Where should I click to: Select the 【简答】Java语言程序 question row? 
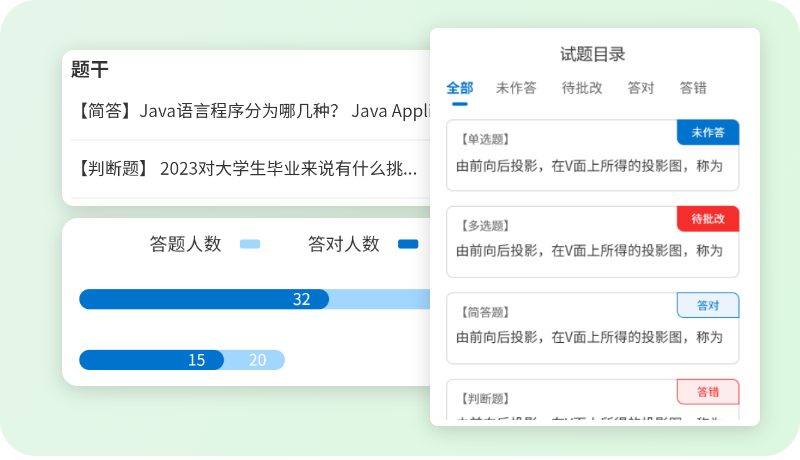coord(250,110)
